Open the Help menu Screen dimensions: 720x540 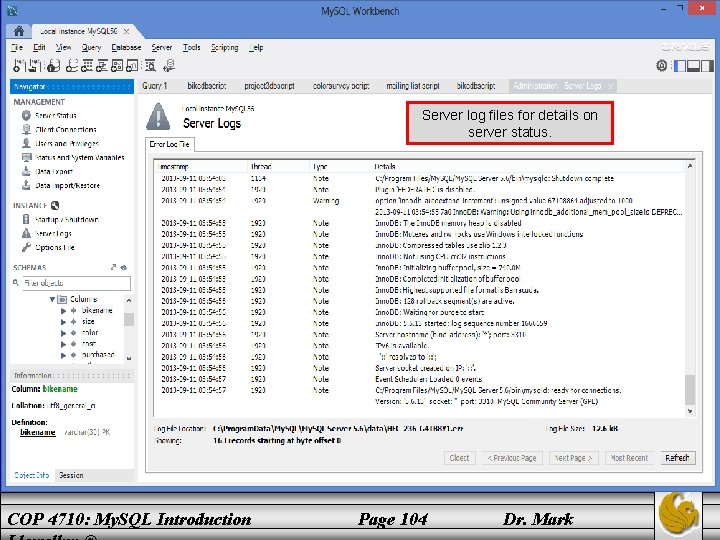pos(256,47)
